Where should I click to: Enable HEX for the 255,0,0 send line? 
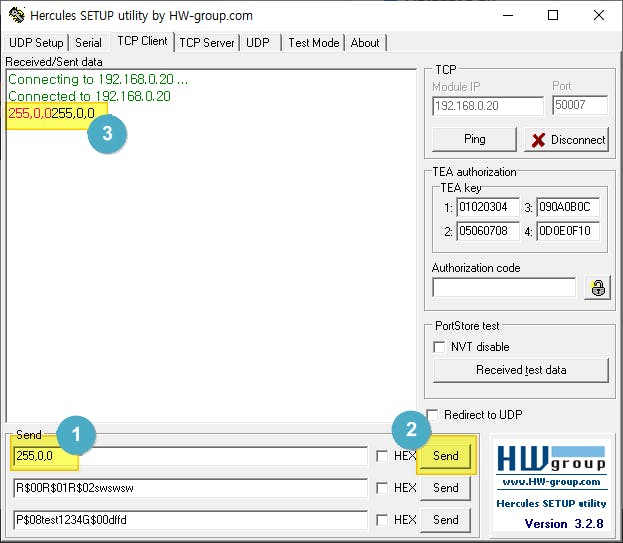(x=382, y=456)
